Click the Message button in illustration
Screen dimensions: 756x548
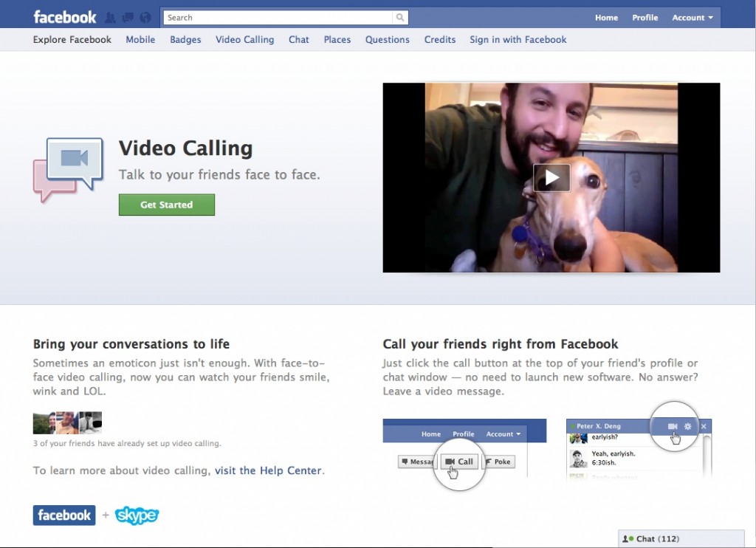(x=418, y=462)
